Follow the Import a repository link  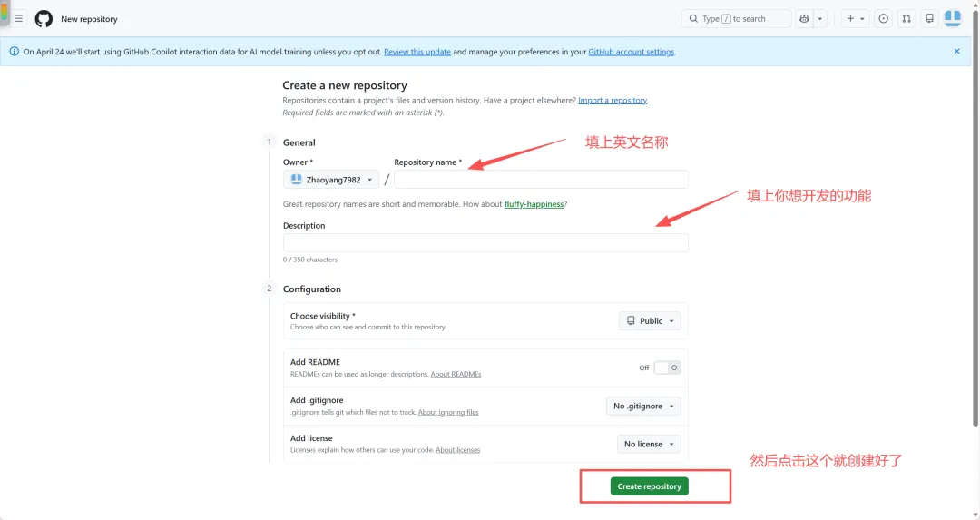pos(612,101)
